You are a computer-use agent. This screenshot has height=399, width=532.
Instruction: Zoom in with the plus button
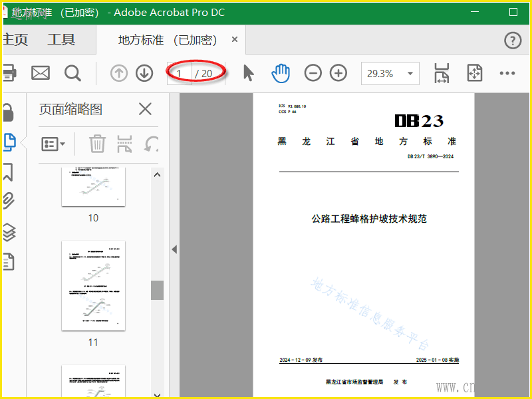338,73
